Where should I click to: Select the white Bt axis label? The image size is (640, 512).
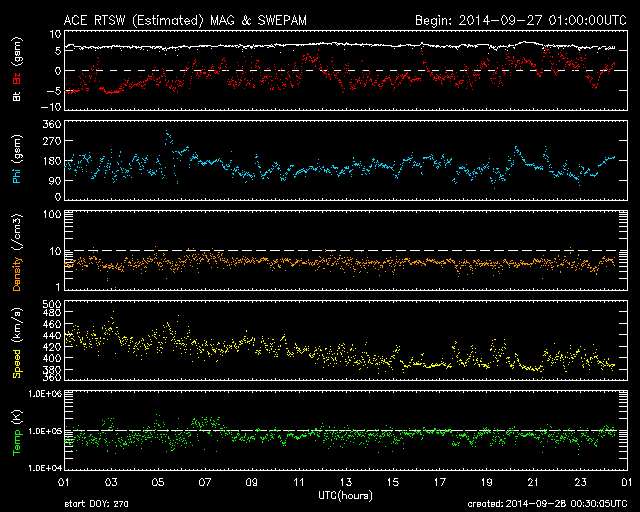(17, 96)
